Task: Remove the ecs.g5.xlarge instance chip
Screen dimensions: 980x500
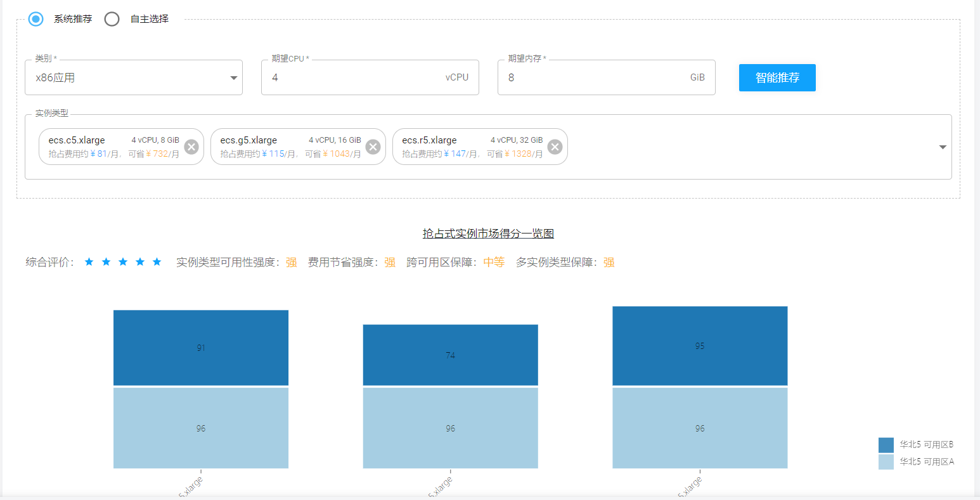Action: (x=373, y=147)
